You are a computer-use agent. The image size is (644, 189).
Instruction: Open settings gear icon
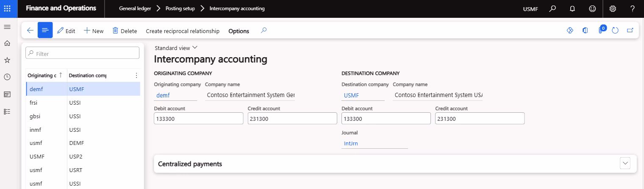[x=613, y=8]
